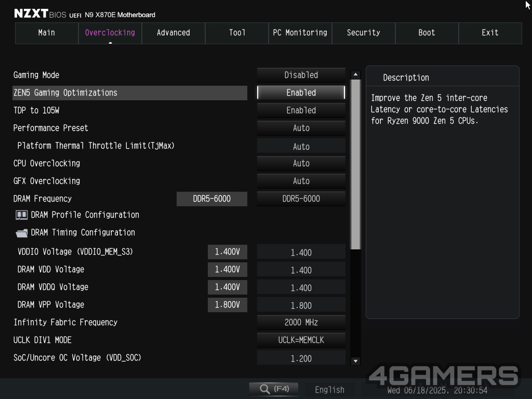The width and height of the screenshot is (532, 399).
Task: Select SoC/Uncore OC Voltage (VDD_SOC) label
Action: 77,357
